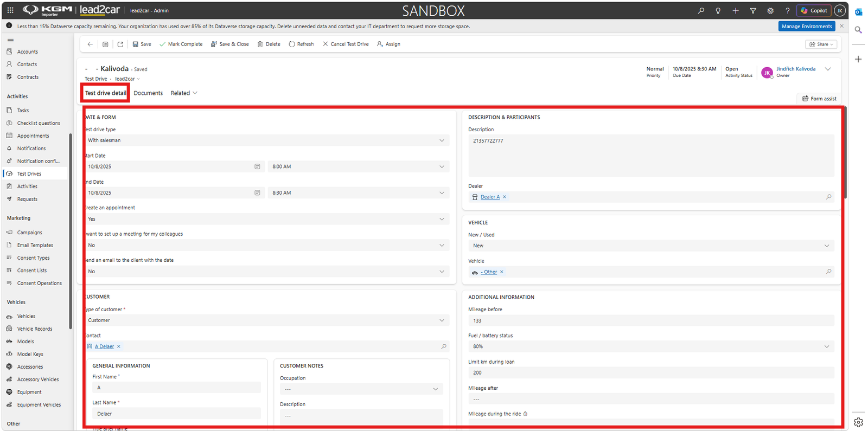Open the advanced filter funnel icon
The image size is (868, 431).
point(753,10)
